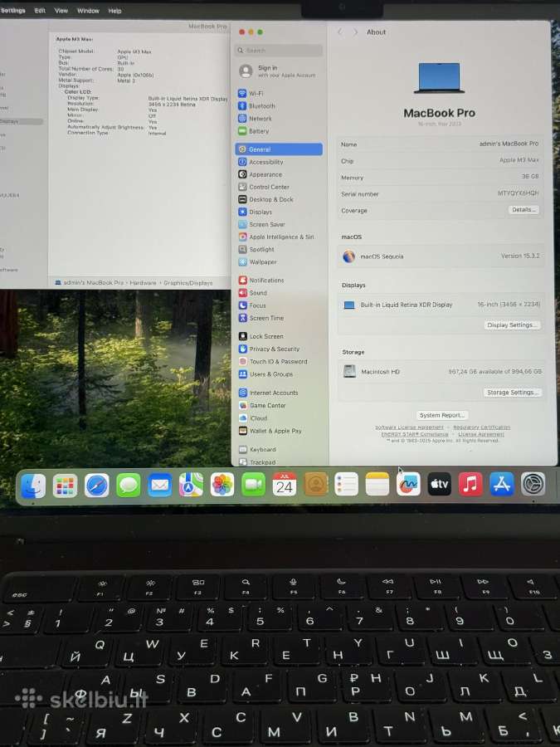Open Mail app in Dock
This screenshot has width=560, height=747.
159,486
